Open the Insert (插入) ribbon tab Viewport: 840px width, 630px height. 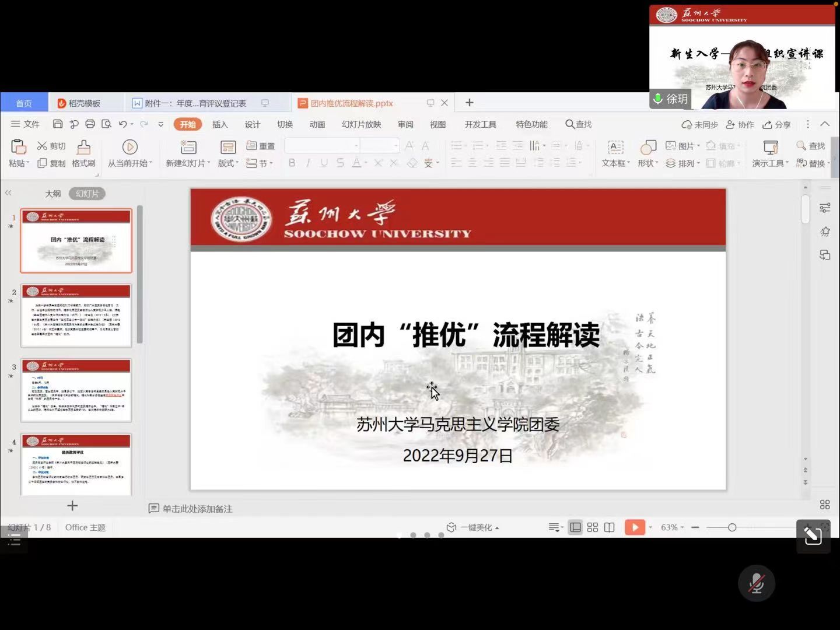click(220, 124)
